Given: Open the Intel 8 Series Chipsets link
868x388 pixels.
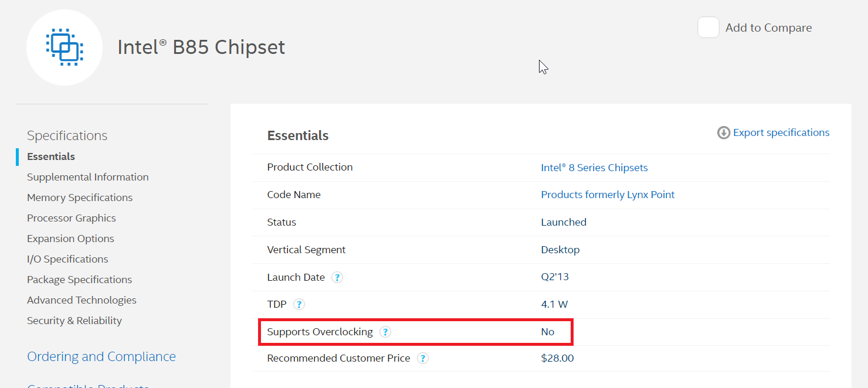Looking at the screenshot, I should pos(594,168).
